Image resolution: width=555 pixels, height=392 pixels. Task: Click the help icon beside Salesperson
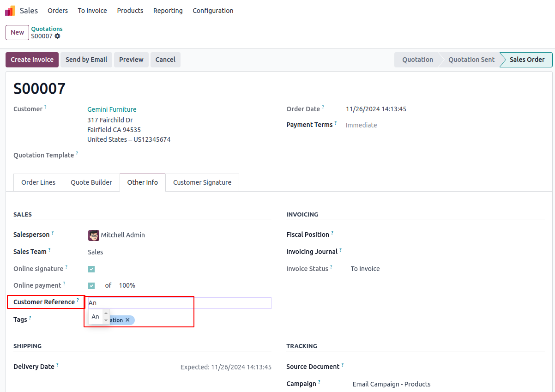coord(53,233)
